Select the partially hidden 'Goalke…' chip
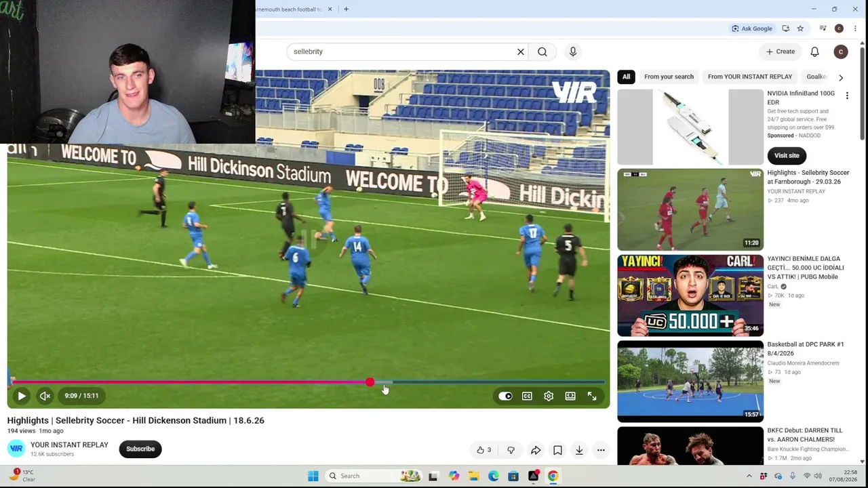 click(x=816, y=77)
